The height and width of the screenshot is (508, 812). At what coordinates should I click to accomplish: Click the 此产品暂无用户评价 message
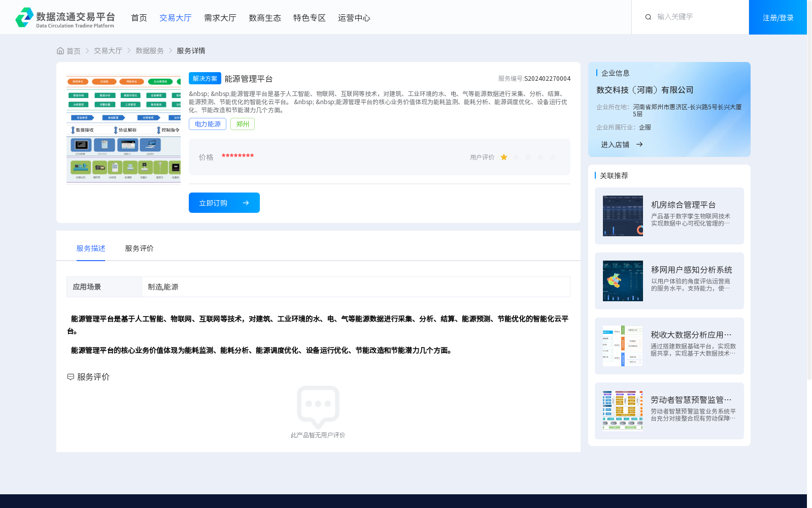tap(318, 435)
